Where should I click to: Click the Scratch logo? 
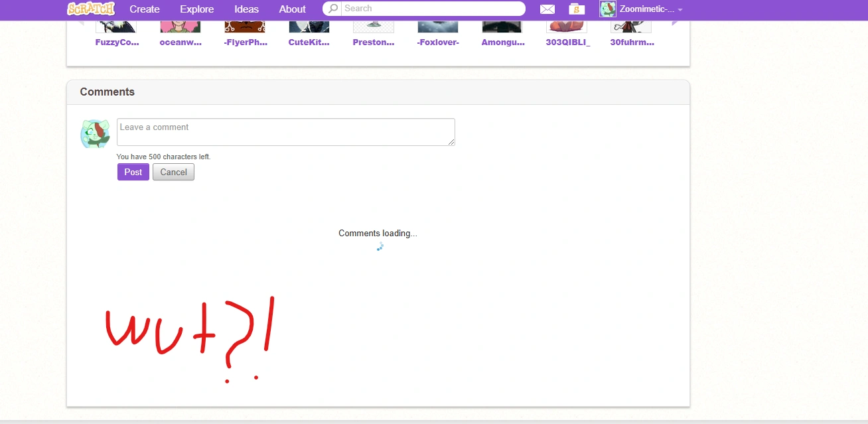[x=91, y=9]
